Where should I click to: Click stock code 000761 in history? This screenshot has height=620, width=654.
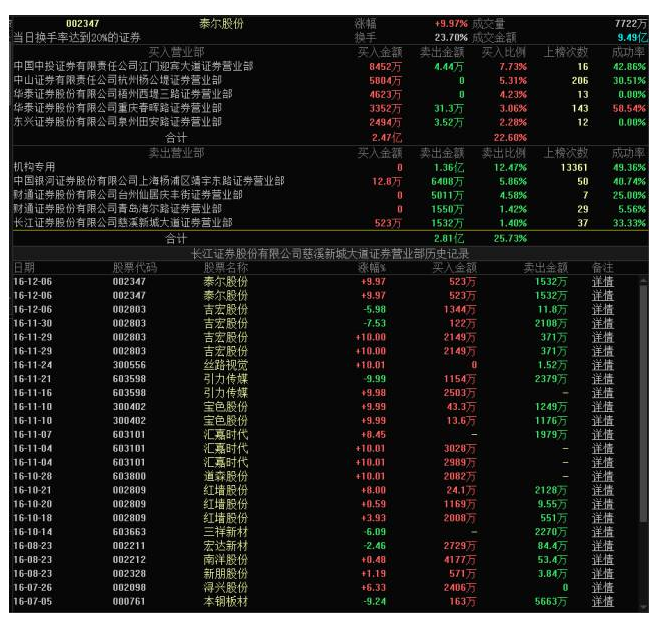129,602
